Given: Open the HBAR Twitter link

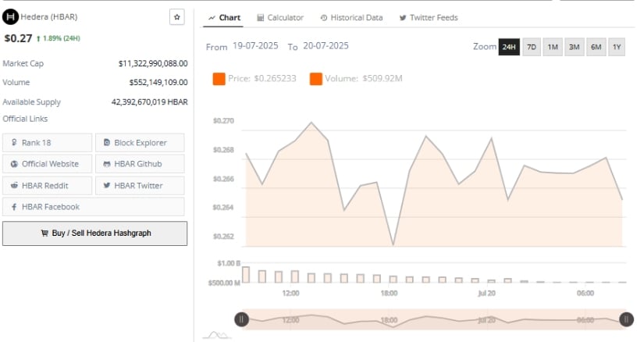Looking at the screenshot, I should pyautogui.click(x=140, y=185).
